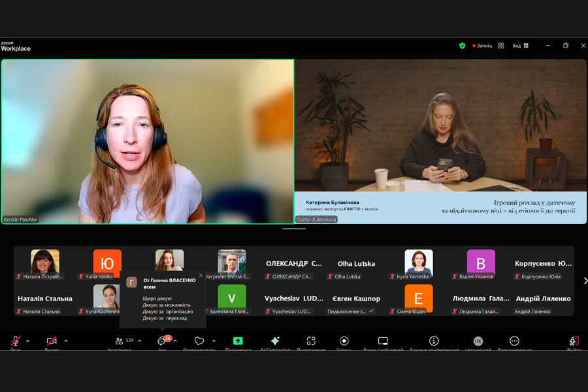The height and width of the screenshot is (392, 588).
Task: Click the Kerstin Paschke name label
Action: click(x=21, y=220)
